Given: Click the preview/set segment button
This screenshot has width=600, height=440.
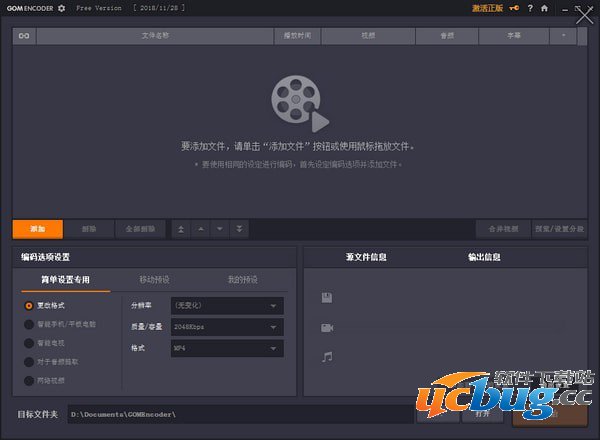Looking at the screenshot, I should click(559, 229).
